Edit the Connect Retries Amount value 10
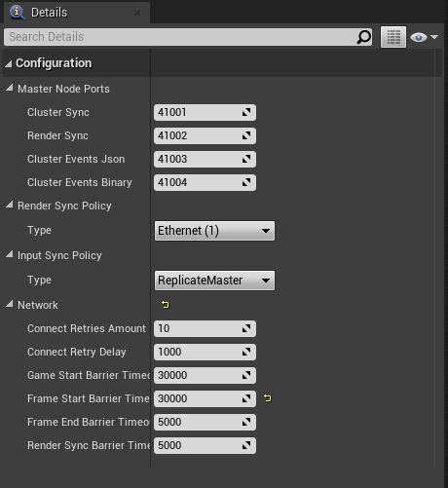This screenshot has height=488, width=448. click(205, 328)
